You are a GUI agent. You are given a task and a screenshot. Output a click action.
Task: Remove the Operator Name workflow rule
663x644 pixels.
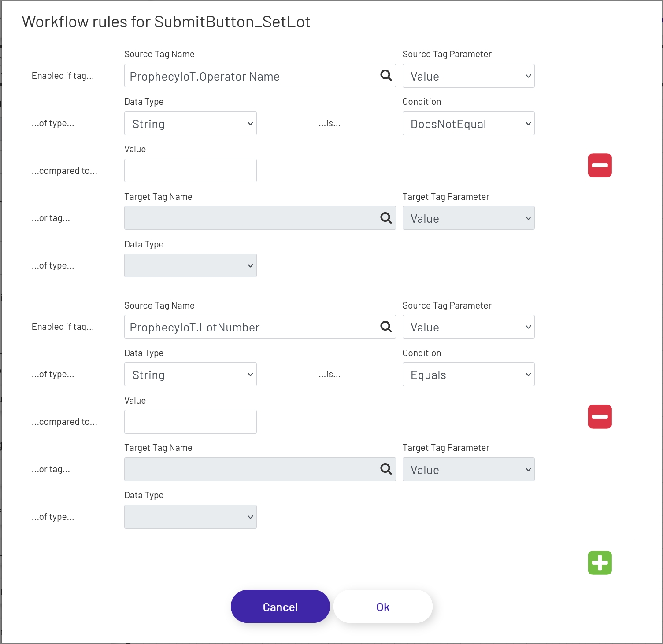click(600, 165)
